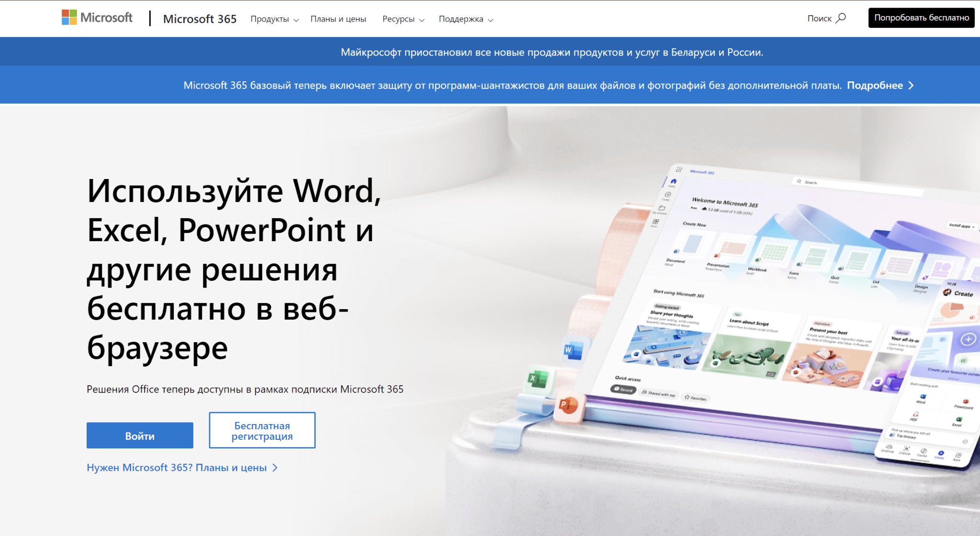Select the PowerPoint app icon

coord(568,406)
